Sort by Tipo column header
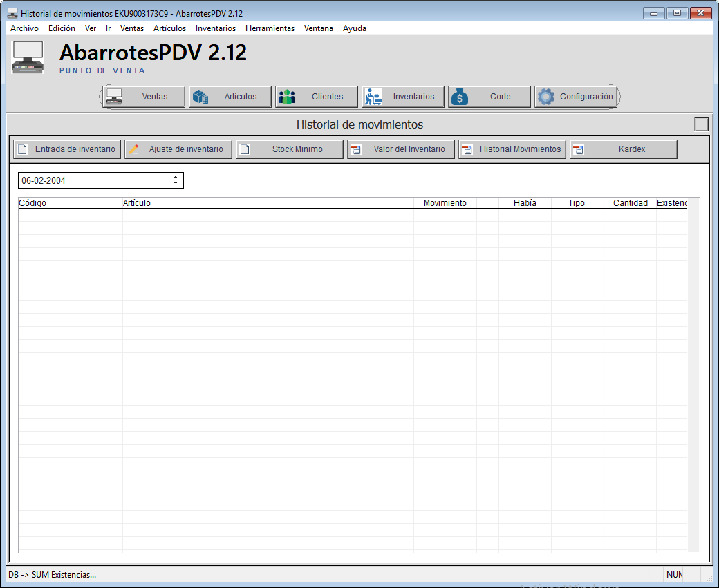The width and height of the screenshot is (719, 588). click(x=577, y=203)
